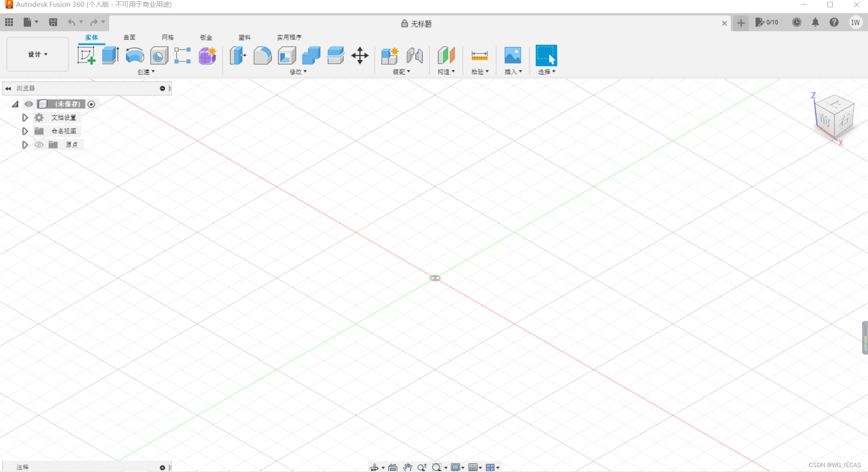Select the Hole tool
The image size is (868, 472).
159,55
